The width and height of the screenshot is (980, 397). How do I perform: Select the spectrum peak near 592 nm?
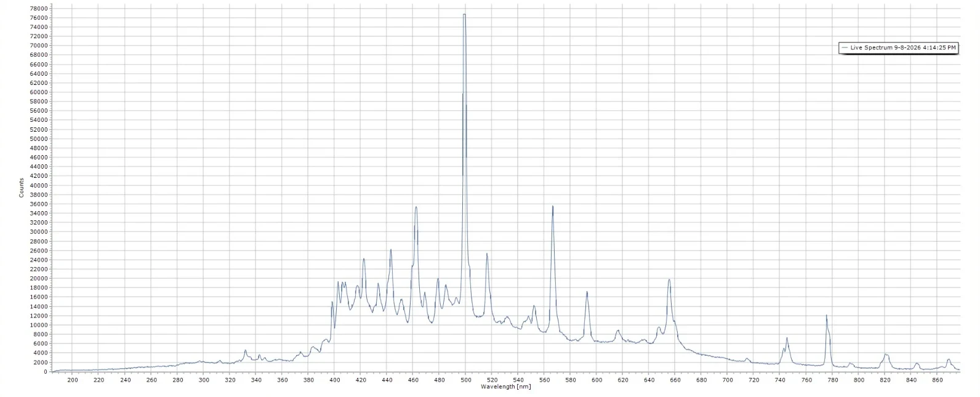pyautogui.click(x=587, y=292)
